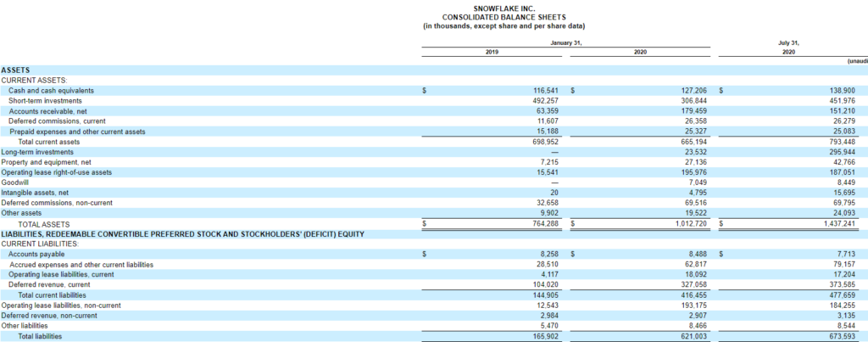Click total liabilities value 673,593
868x342 pixels.
[843, 336]
